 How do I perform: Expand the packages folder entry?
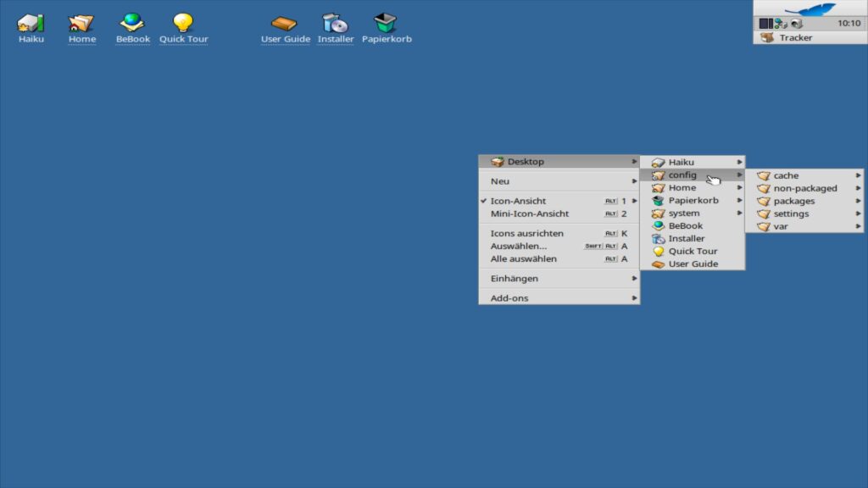pos(804,201)
